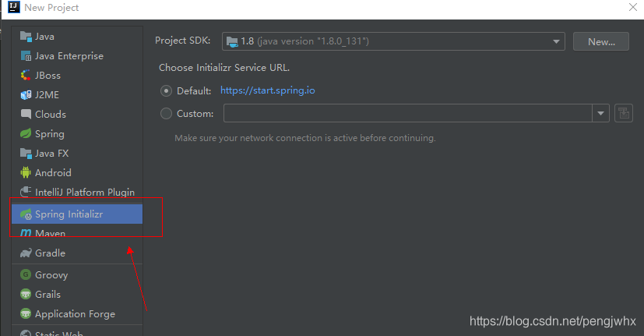Click the Clouds speech-bubble icon
This screenshot has height=336, width=644.
coord(26,114)
